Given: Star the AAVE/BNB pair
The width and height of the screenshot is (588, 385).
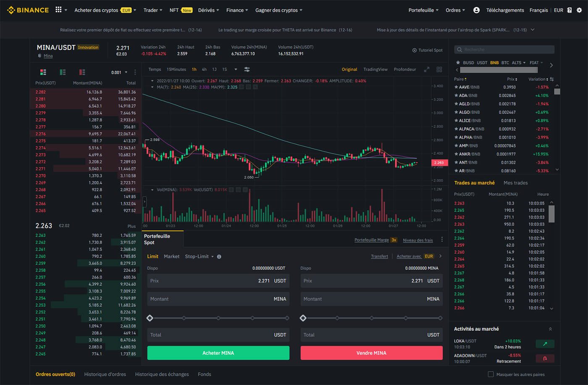Looking at the screenshot, I should point(456,87).
